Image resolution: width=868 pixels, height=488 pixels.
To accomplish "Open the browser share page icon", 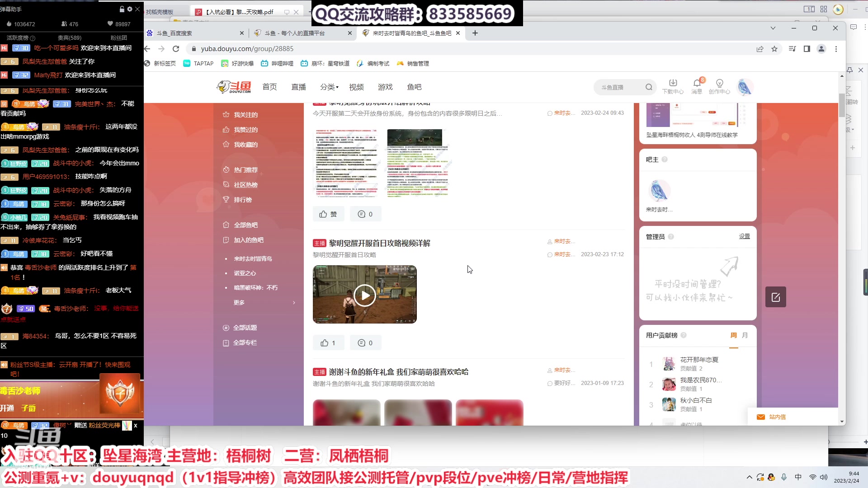I will pos(760,49).
